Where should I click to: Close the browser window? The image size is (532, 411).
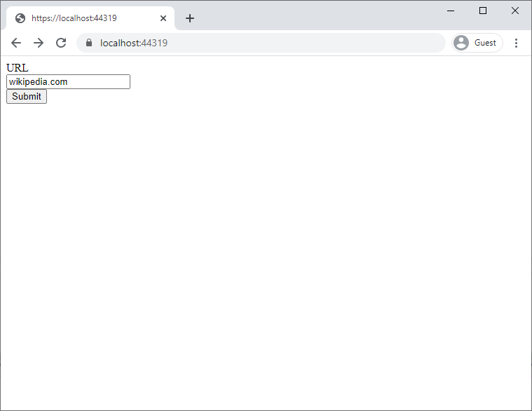pos(515,11)
